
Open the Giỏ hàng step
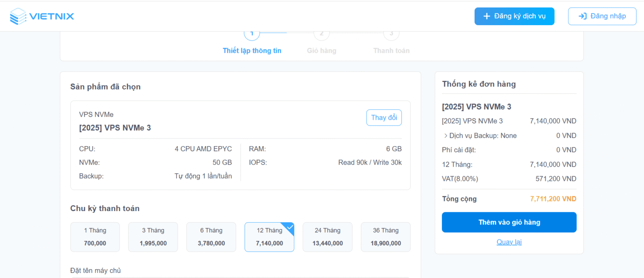click(x=322, y=51)
